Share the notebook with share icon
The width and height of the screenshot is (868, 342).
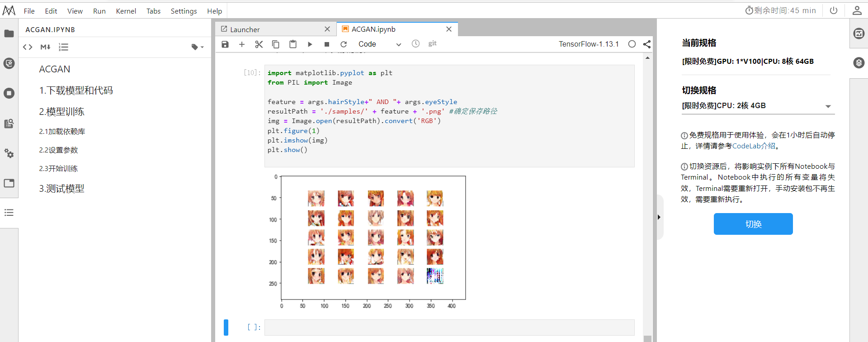(647, 44)
